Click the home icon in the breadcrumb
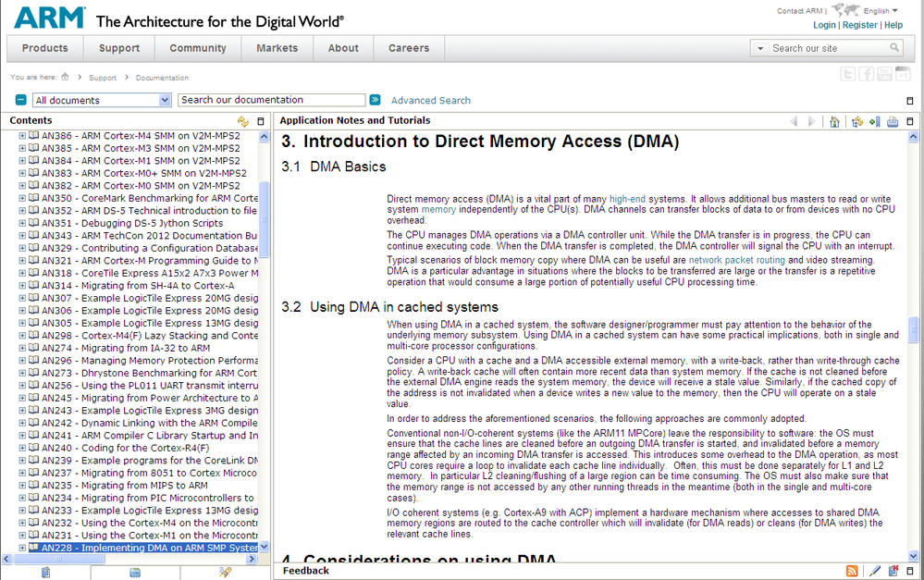Viewport: 924px width, 580px height. pos(65,77)
